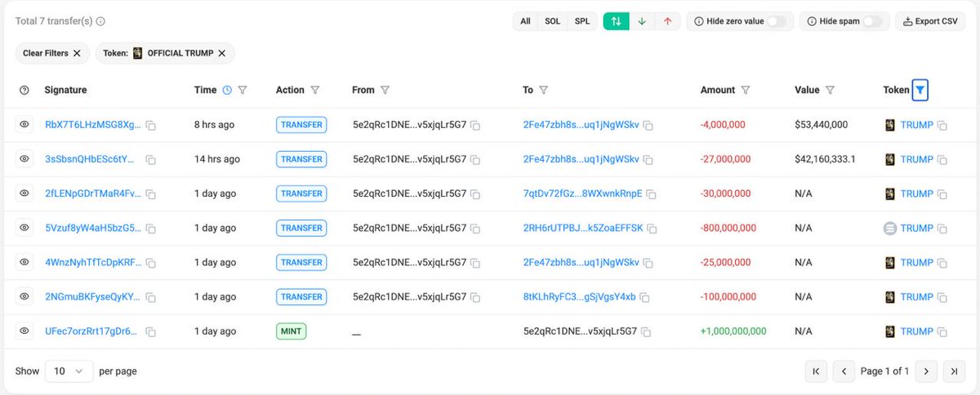Copy signature UFec7orzRrt17gDr6
Image resolution: width=980 pixels, height=395 pixels.
(x=151, y=331)
